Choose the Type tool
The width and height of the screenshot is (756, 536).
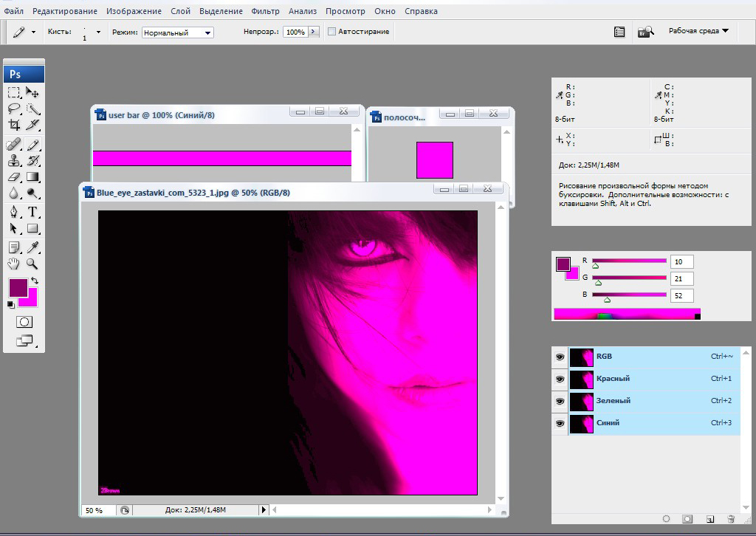point(33,212)
